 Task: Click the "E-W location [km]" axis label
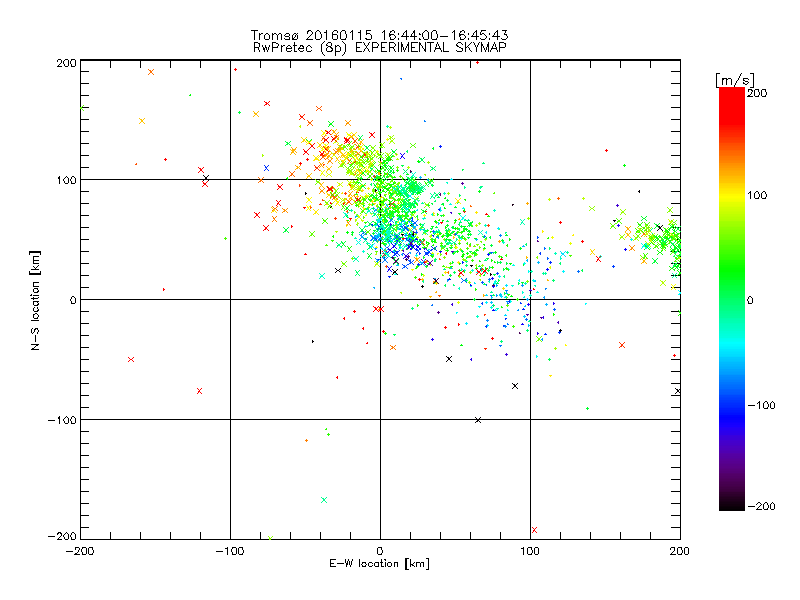379,564
